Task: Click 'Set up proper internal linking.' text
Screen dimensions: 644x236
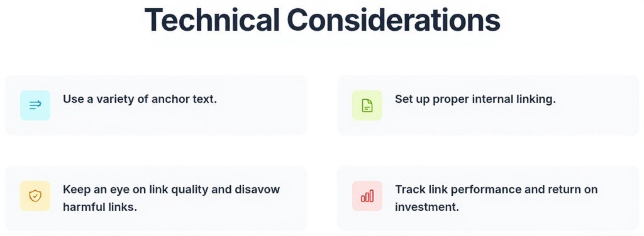Action: click(475, 99)
